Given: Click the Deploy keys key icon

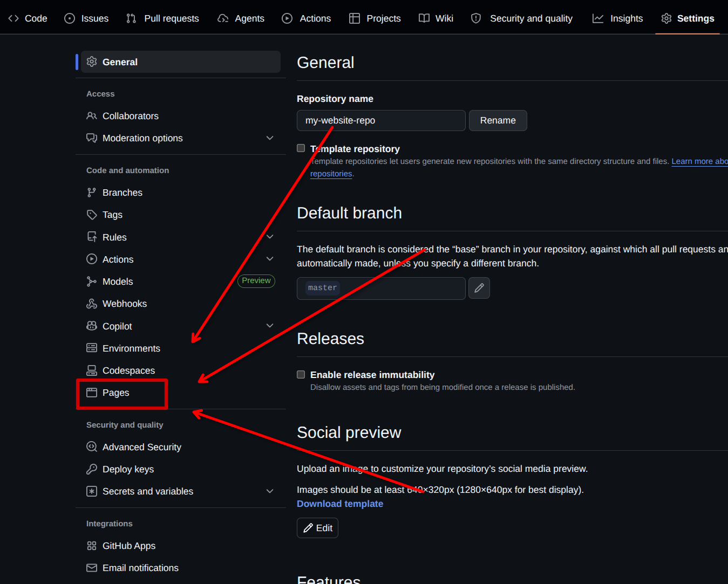Looking at the screenshot, I should point(92,469).
